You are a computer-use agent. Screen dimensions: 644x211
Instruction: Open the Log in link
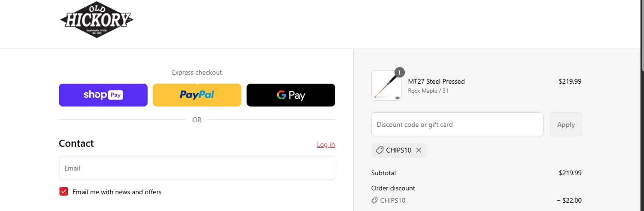[x=326, y=144]
